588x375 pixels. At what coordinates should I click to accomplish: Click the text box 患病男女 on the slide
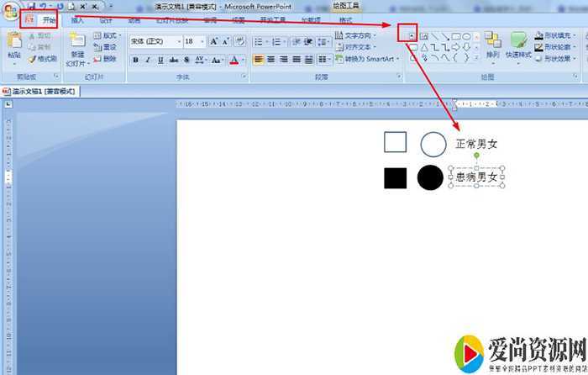[476, 177]
